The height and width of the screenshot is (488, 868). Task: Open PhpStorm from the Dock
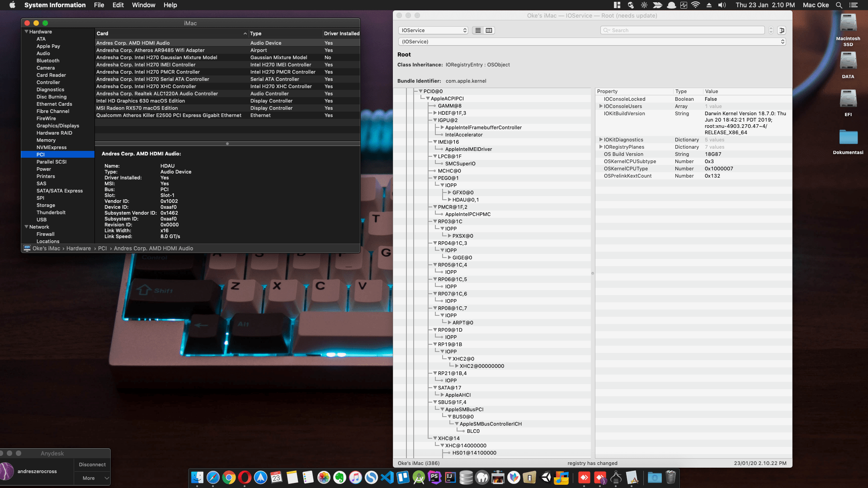[434, 477]
